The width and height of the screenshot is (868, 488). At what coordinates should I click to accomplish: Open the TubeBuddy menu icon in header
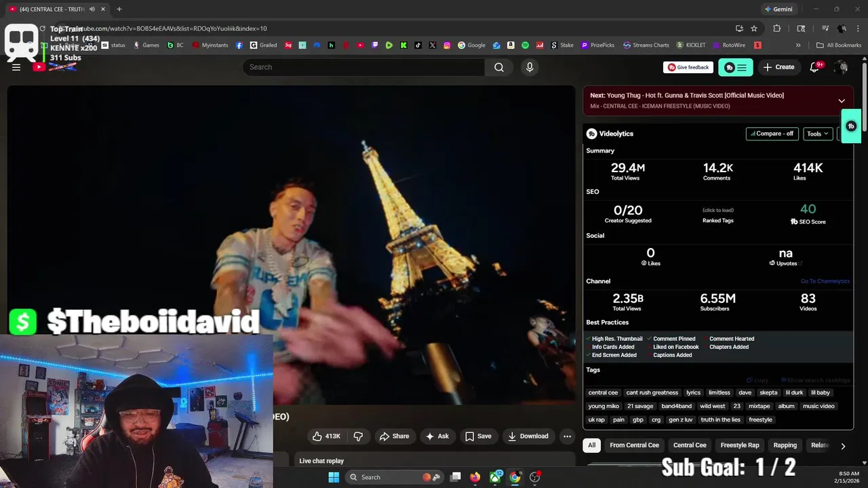click(x=735, y=67)
